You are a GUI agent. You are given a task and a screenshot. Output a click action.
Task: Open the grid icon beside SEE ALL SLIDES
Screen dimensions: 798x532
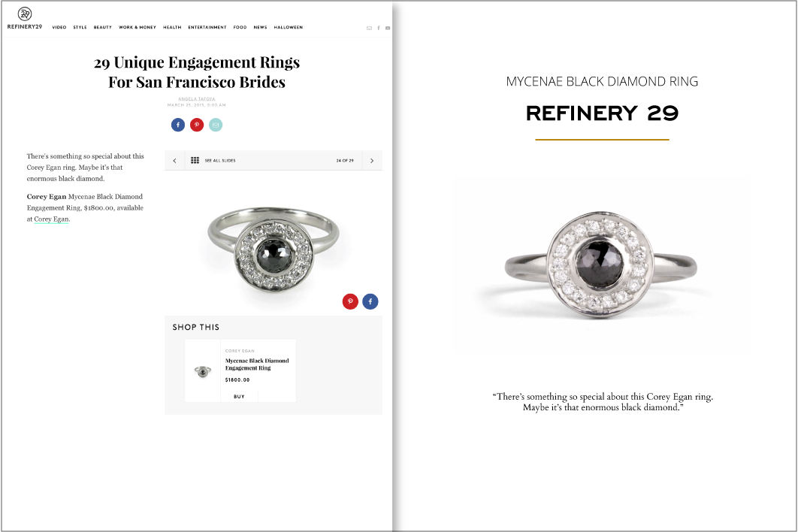[195, 160]
